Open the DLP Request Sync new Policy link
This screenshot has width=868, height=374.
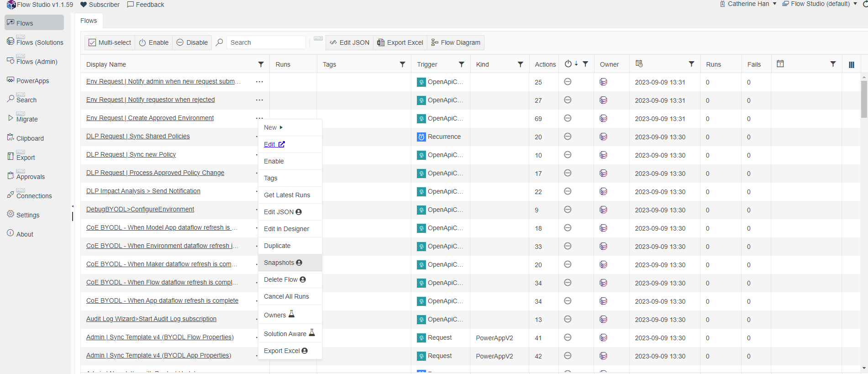click(131, 154)
